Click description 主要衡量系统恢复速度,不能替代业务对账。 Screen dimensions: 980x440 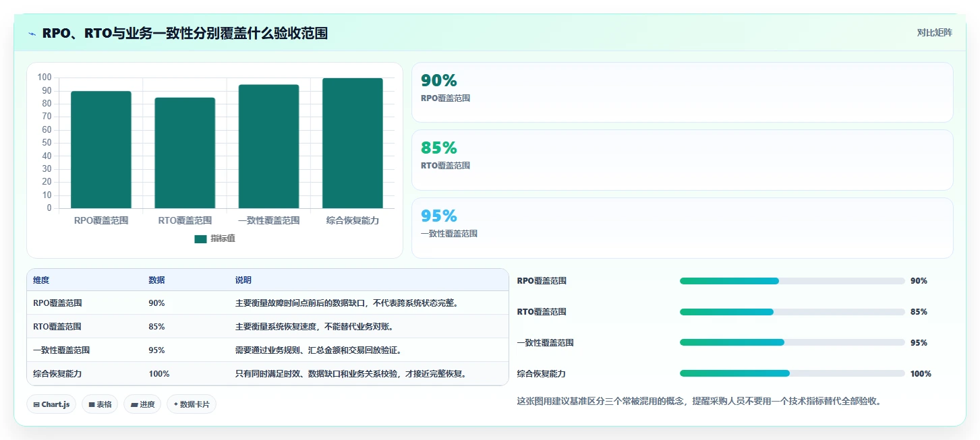(314, 327)
